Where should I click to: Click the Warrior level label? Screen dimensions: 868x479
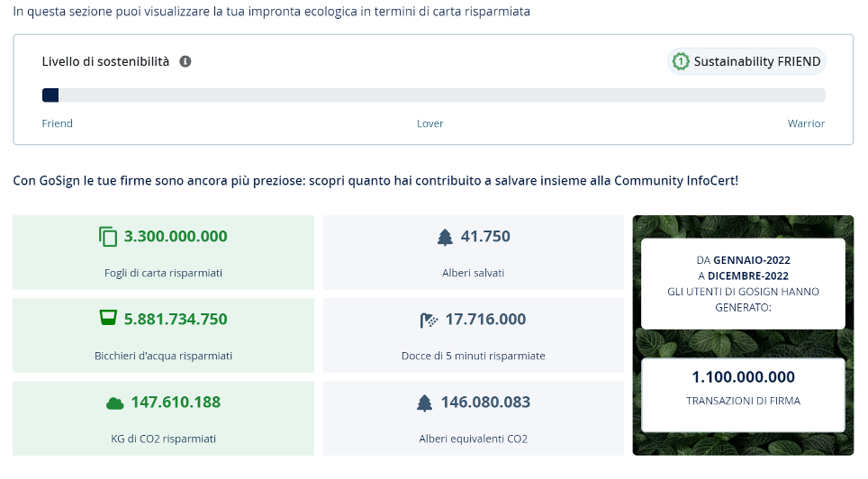(806, 123)
